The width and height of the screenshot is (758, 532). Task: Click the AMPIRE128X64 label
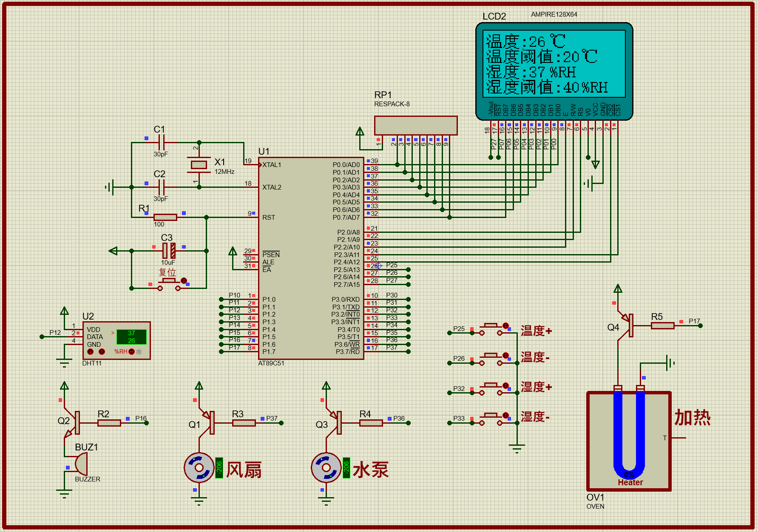click(x=554, y=14)
